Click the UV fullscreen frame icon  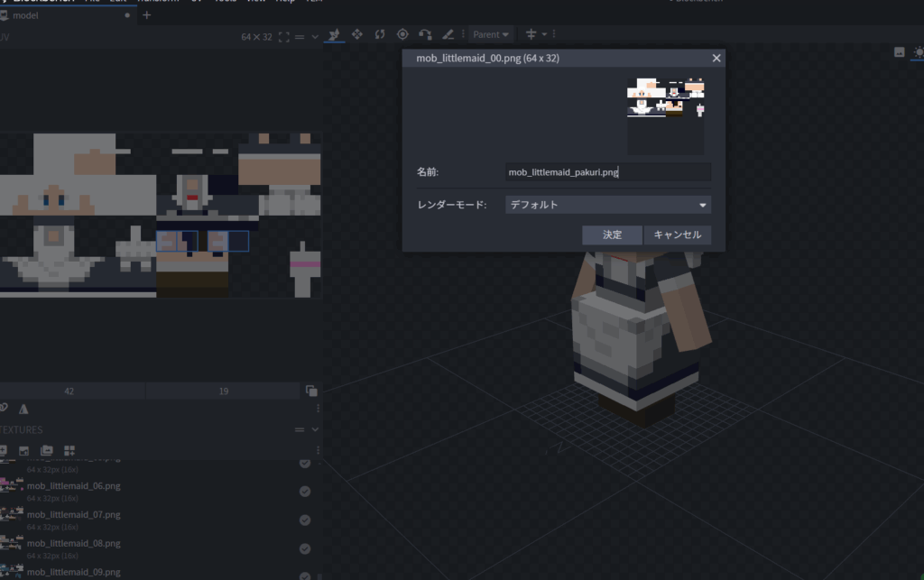coord(284,37)
